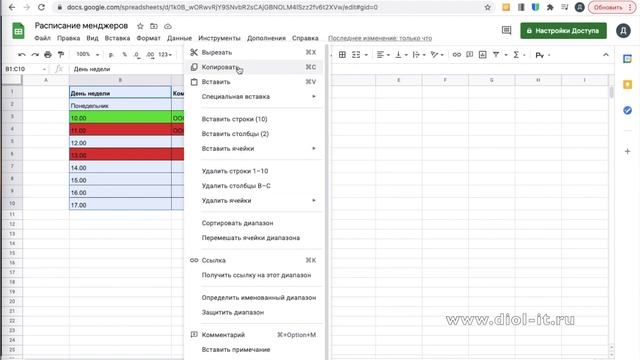Screen dimensions: 640x360
Task: Print the spreadsheet using printer icon
Action: pos(48,55)
